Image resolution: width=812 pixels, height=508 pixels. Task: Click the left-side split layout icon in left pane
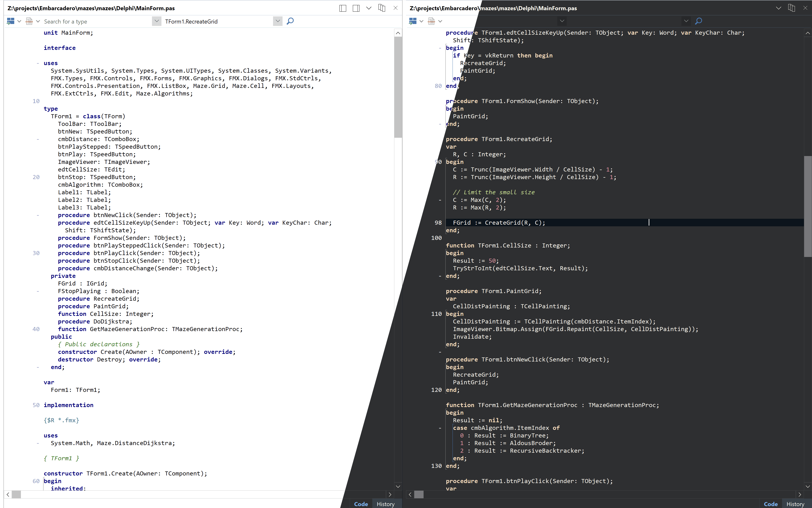[x=343, y=8]
